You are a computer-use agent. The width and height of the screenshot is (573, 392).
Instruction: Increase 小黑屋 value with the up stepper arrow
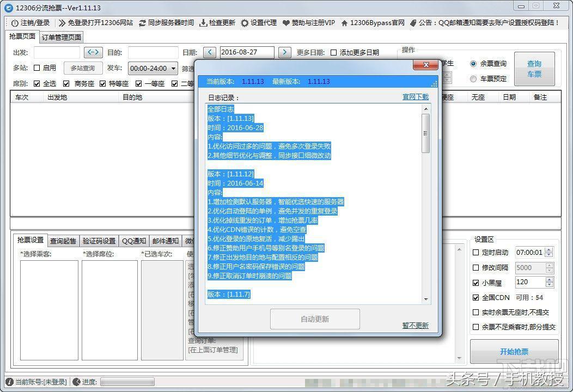tap(549, 280)
